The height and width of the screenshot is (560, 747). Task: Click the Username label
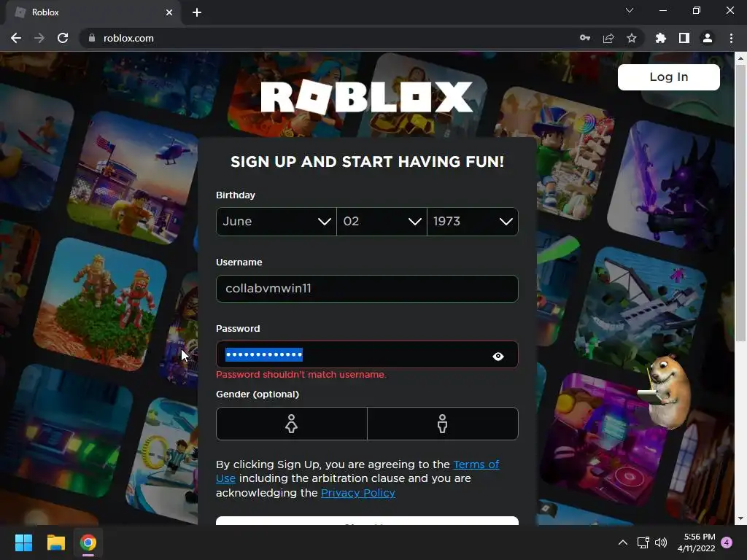239,262
